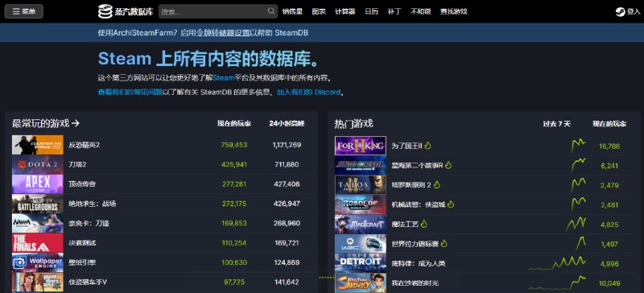The image size is (644, 293).
Task: Click the flame icon next to 星海第二个故事R
Action: 448,165
